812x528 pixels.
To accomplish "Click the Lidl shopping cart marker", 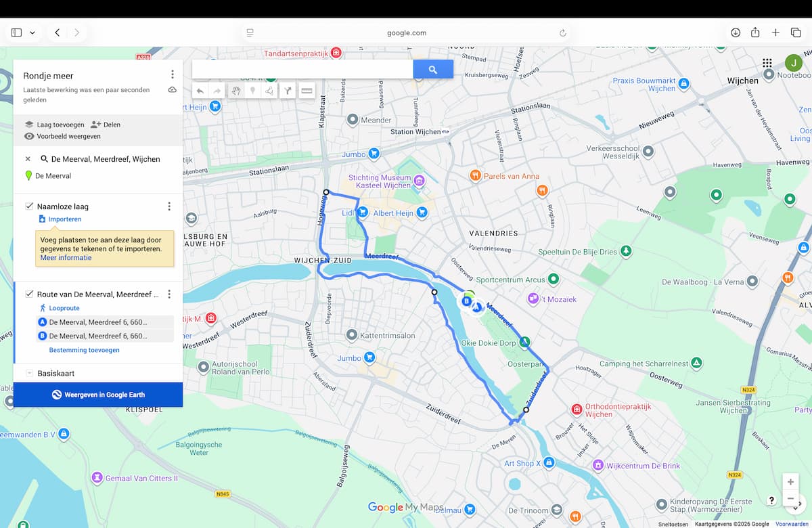I will [x=363, y=213].
